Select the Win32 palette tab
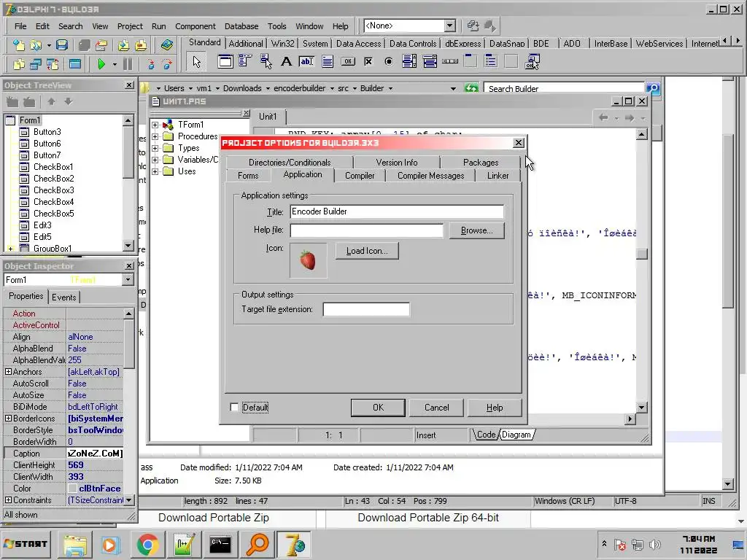 click(282, 43)
